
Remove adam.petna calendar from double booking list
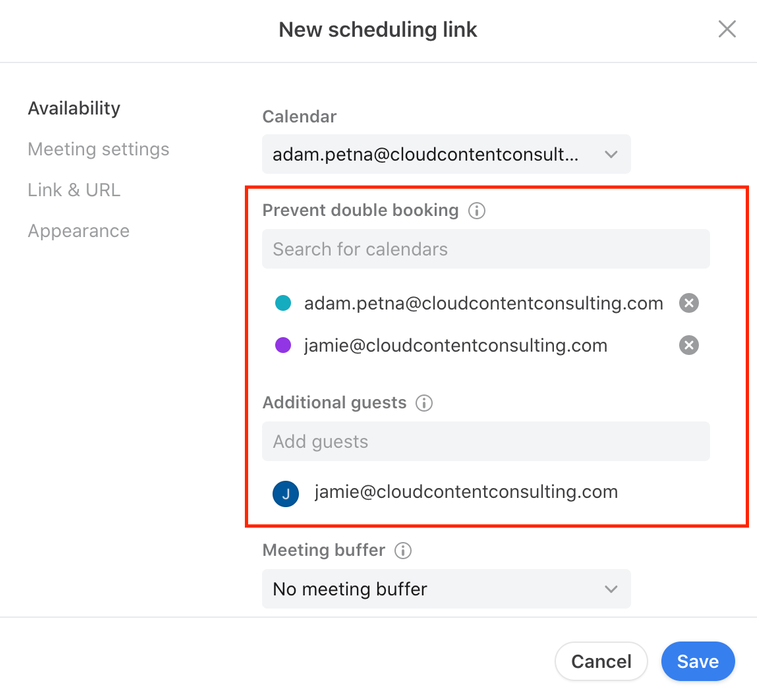688,303
